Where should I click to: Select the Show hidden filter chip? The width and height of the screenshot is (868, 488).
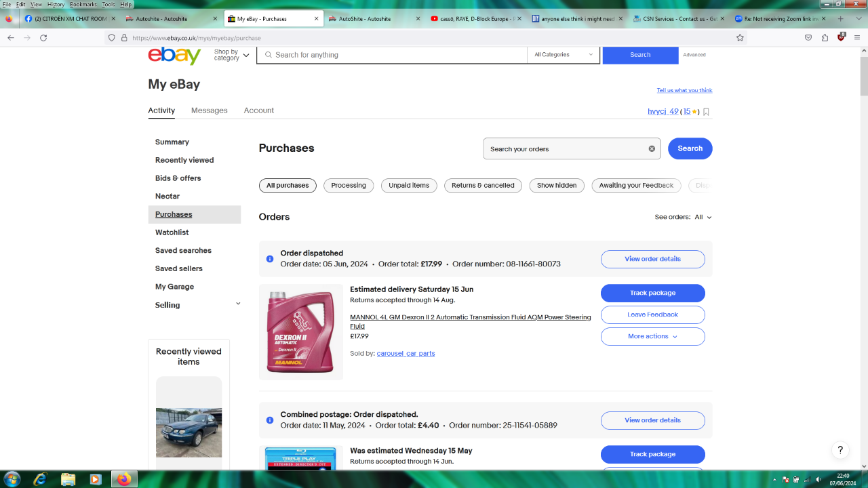557,186
